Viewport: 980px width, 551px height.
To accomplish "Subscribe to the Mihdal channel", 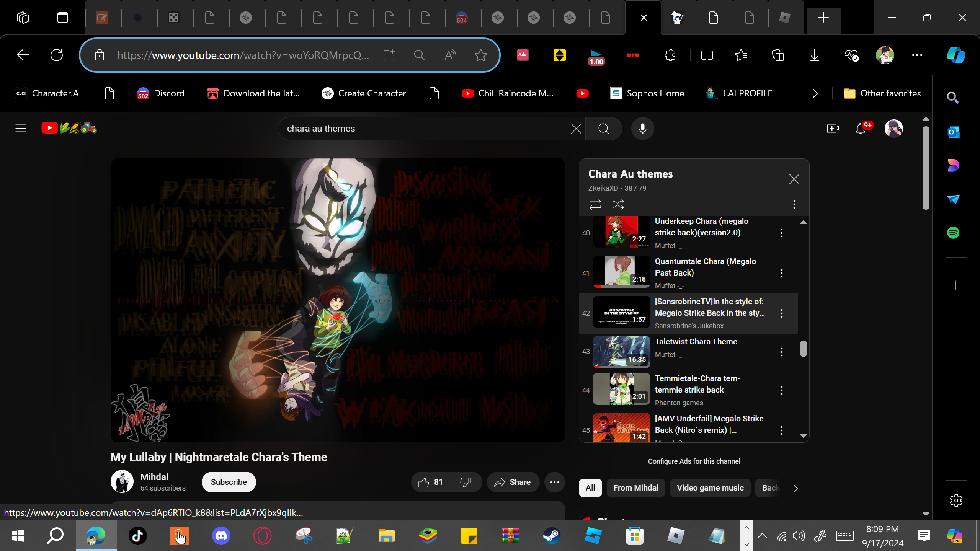I will (229, 482).
